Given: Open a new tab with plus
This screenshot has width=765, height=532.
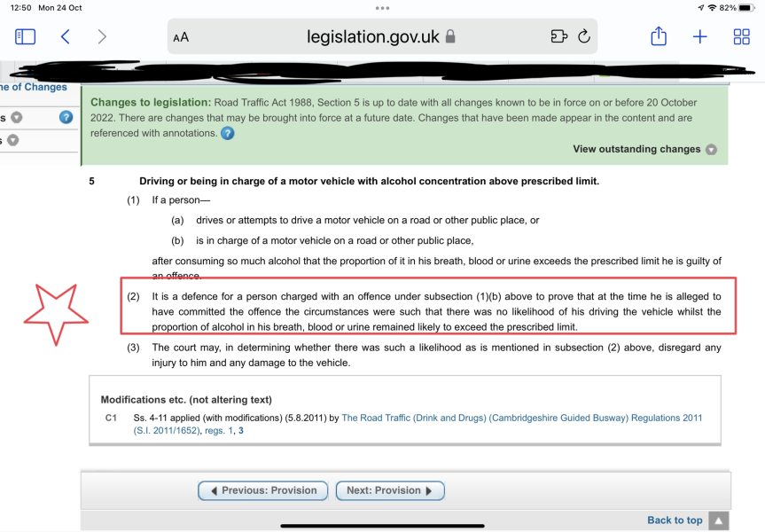Looking at the screenshot, I should tap(699, 36).
